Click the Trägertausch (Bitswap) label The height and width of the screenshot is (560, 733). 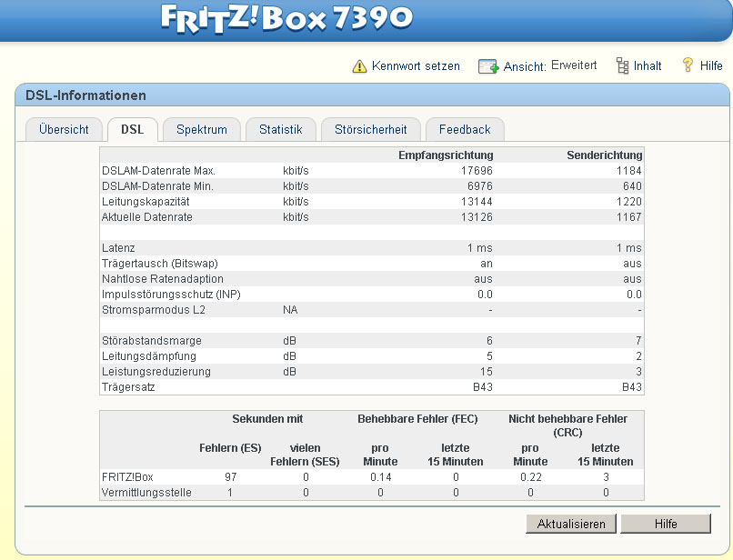click(x=160, y=263)
